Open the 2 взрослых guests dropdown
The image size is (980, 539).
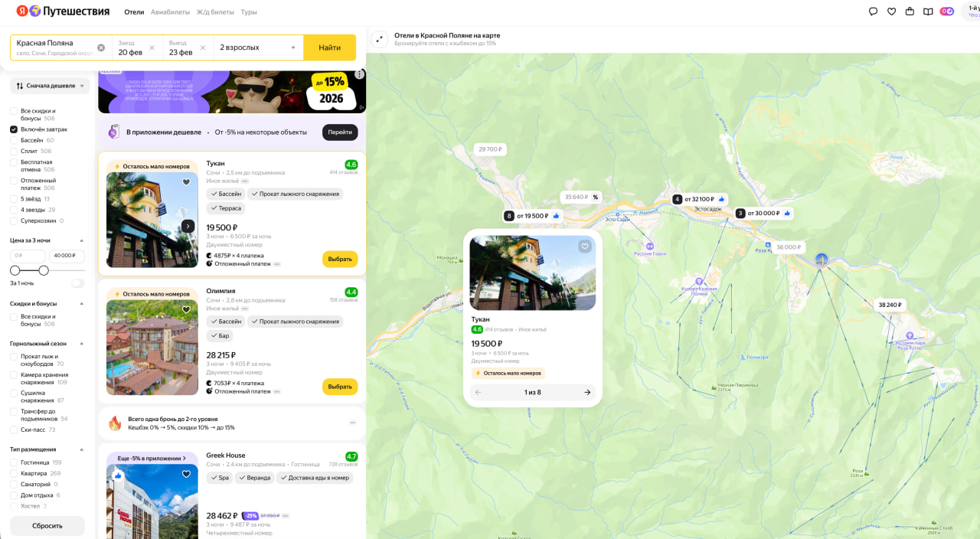pyautogui.click(x=258, y=47)
